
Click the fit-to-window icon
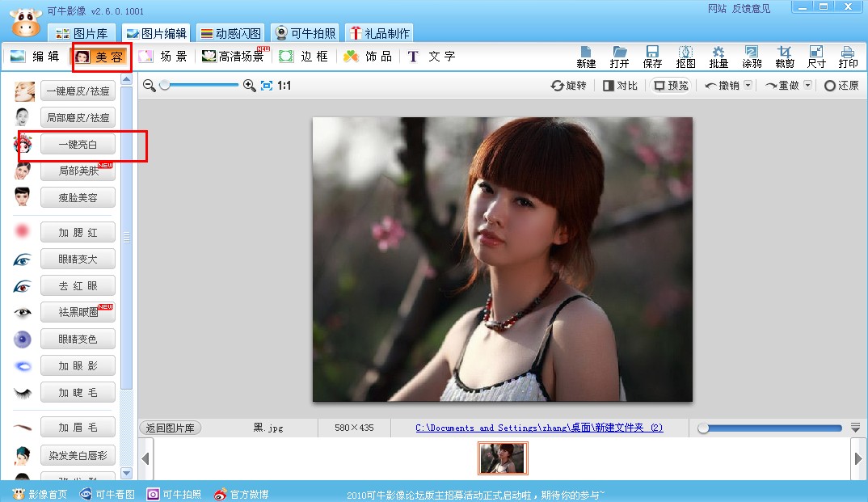click(267, 86)
